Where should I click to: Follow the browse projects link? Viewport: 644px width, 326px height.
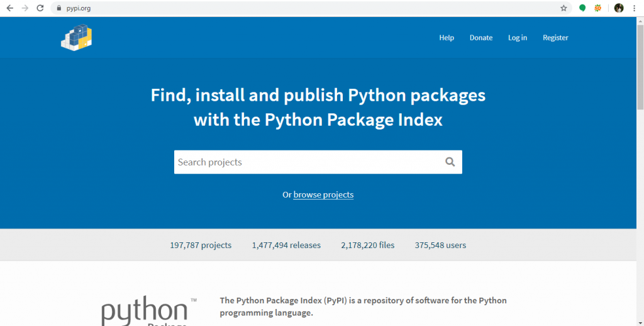[323, 194]
